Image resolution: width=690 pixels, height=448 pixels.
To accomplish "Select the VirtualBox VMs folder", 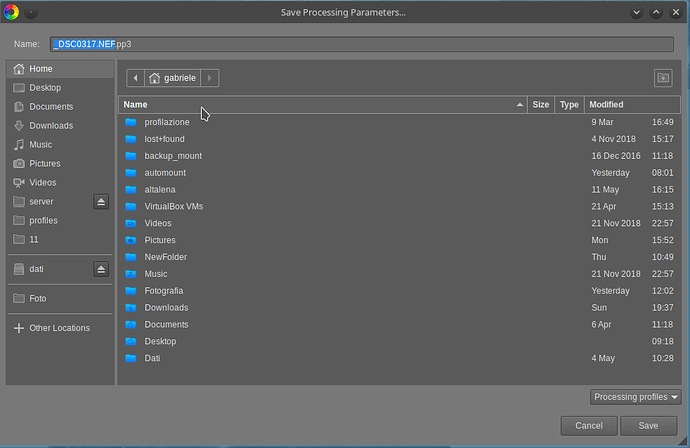I will click(173, 206).
